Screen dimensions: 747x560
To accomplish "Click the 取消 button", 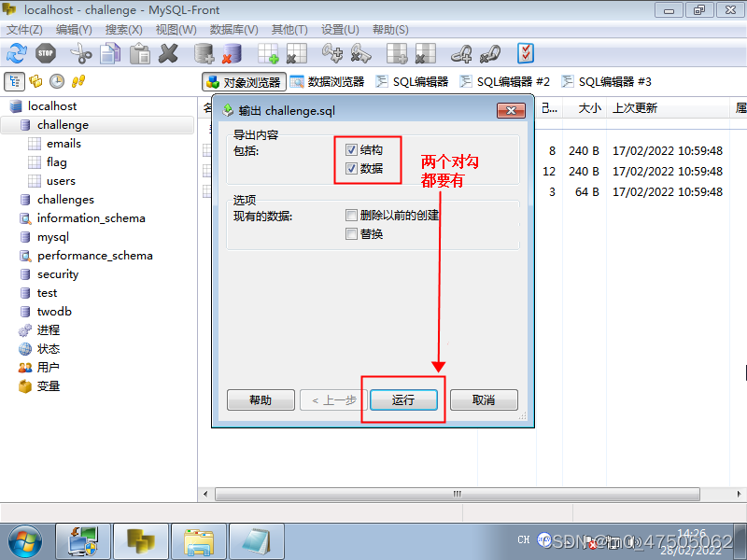I will pyautogui.click(x=484, y=400).
